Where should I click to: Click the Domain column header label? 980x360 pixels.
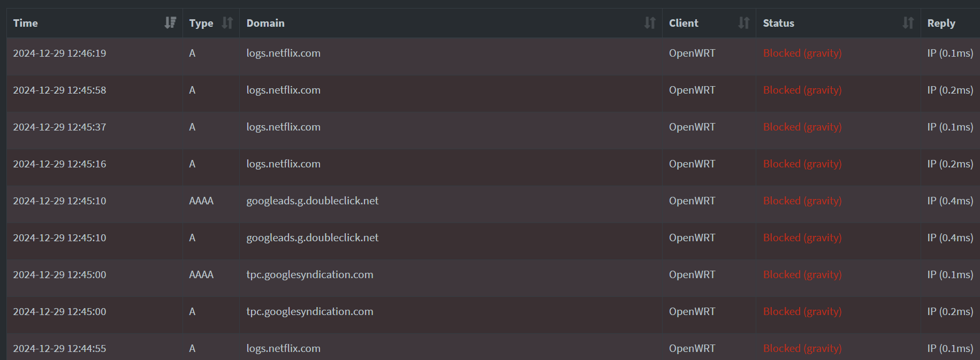[265, 23]
